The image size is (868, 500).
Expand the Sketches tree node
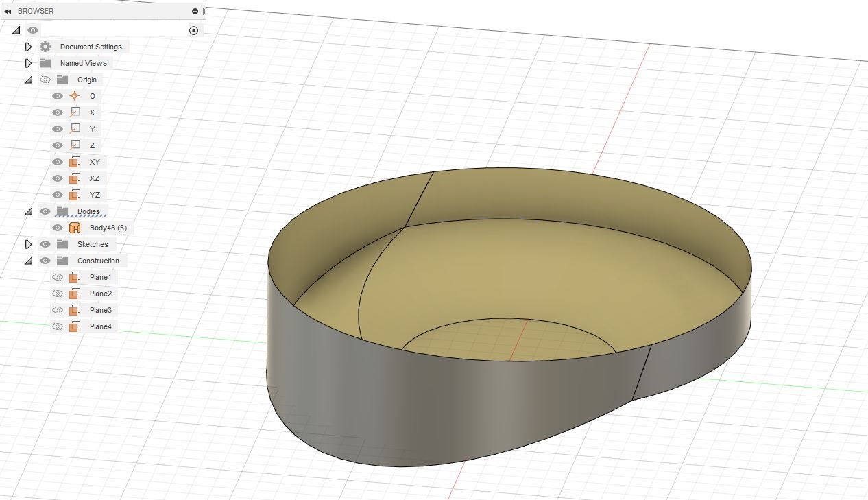[28, 244]
